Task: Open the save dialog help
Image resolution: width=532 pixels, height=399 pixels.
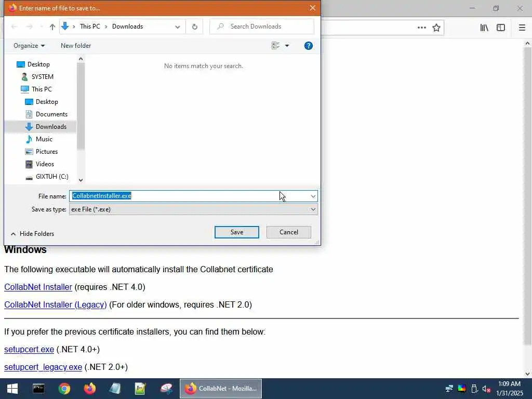Action: [309, 46]
